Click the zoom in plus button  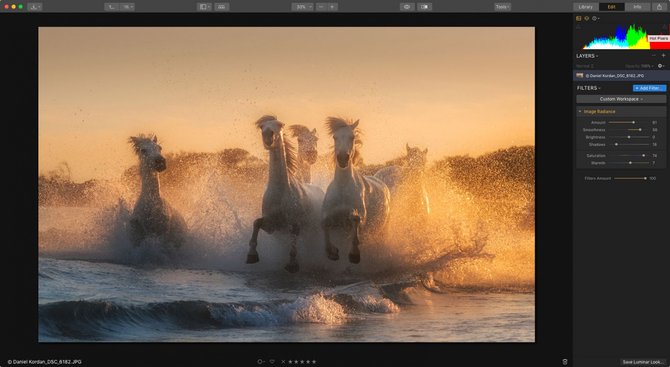point(332,7)
